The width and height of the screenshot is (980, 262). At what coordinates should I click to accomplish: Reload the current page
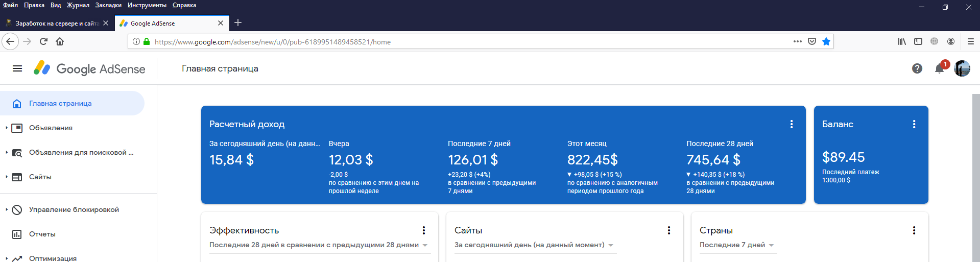coord(43,41)
